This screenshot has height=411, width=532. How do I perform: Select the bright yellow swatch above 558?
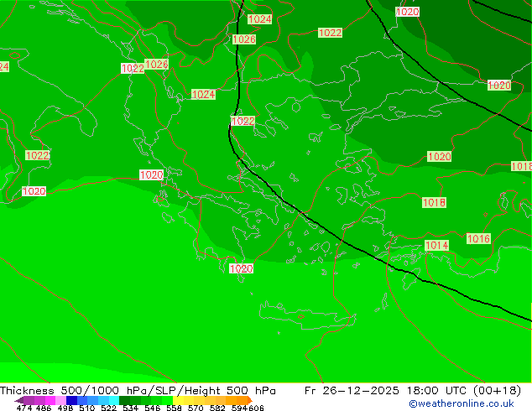point(179,400)
